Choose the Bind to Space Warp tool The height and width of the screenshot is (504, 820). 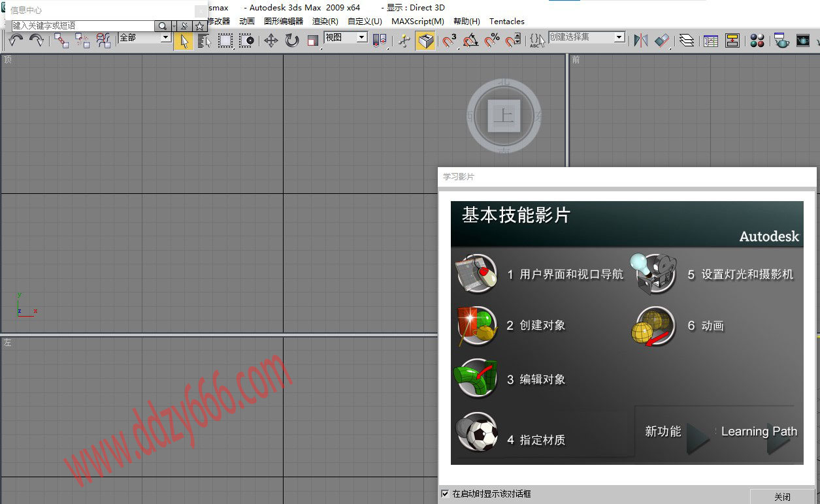click(x=103, y=40)
